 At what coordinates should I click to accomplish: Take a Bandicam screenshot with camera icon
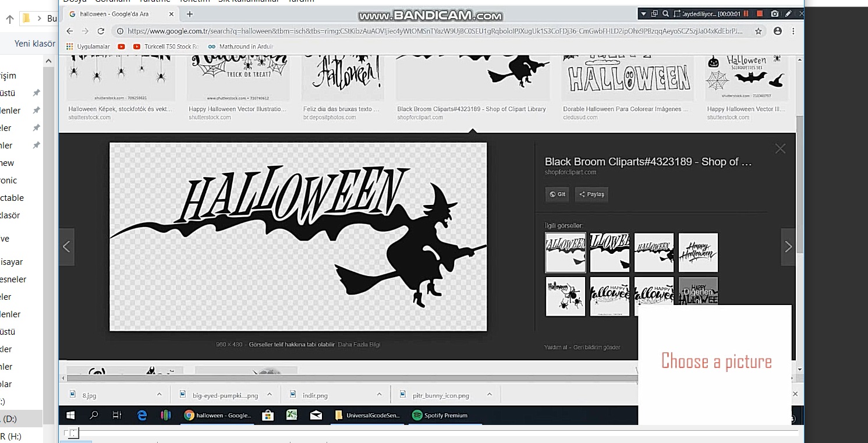(x=775, y=13)
